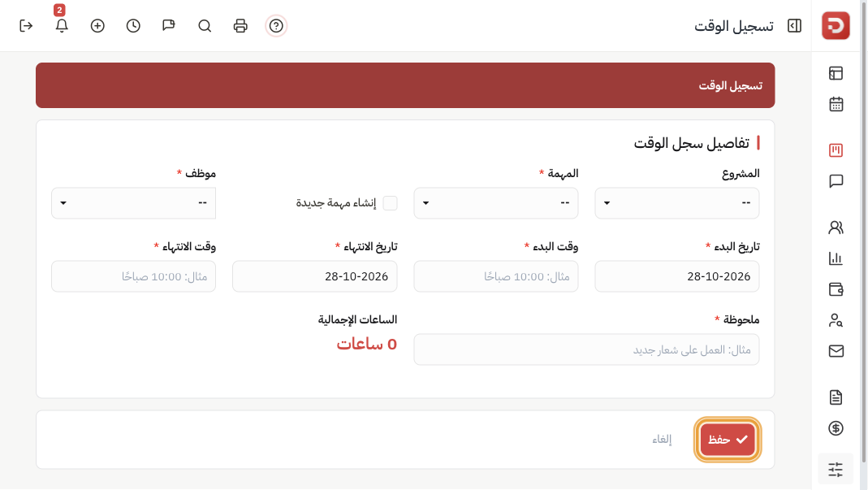Click the red app logo icon
868x490 pixels.
[836, 25]
